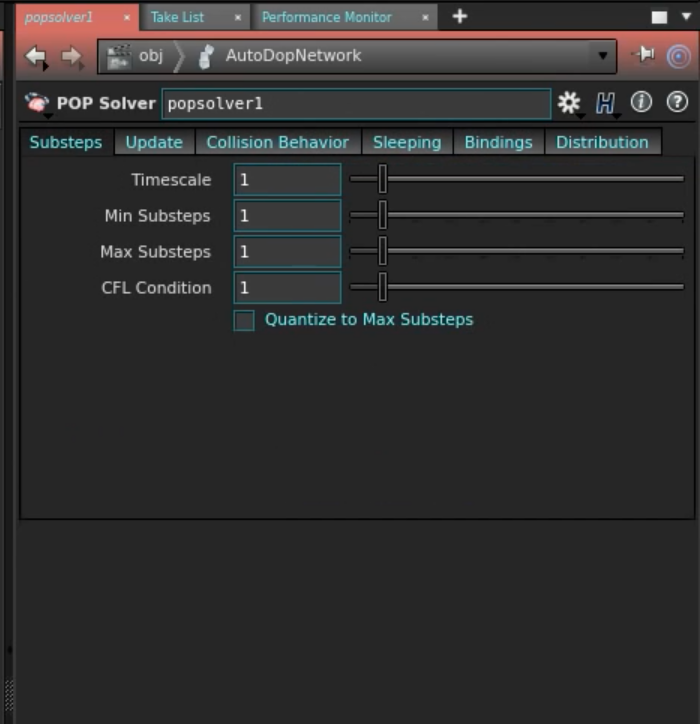Click the obj path segment

coord(151,56)
